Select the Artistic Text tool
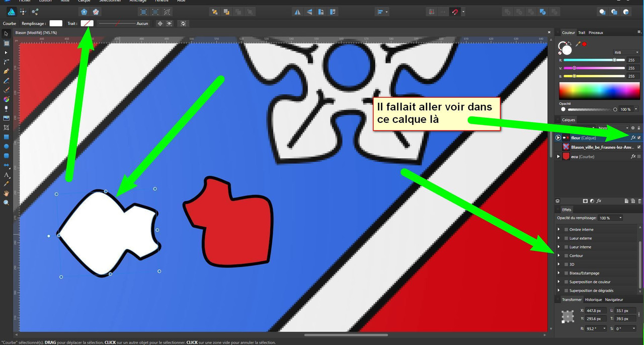The width and height of the screenshot is (644, 345). pyautogui.click(x=6, y=175)
